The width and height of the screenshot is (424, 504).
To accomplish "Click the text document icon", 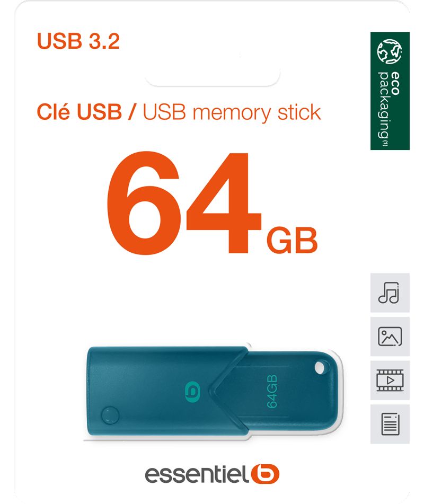I will click(x=390, y=424).
